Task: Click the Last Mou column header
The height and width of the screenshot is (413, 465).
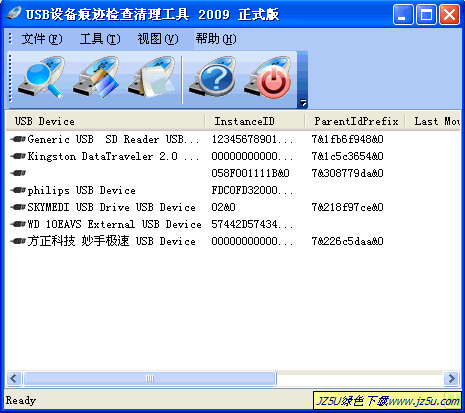Action: tap(433, 121)
